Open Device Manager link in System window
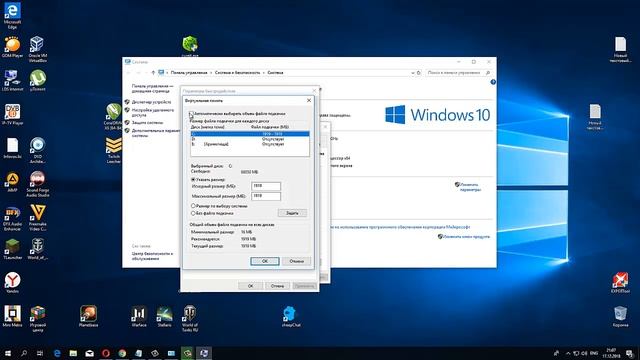The height and width of the screenshot is (360, 640). click(x=151, y=102)
